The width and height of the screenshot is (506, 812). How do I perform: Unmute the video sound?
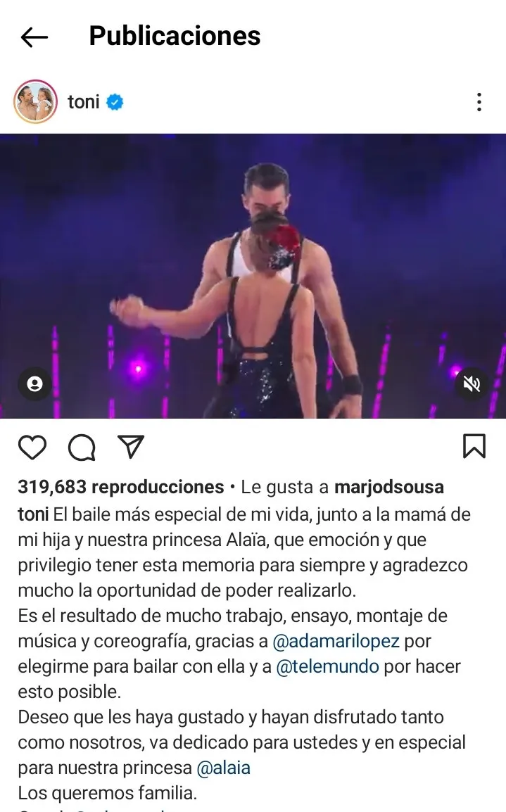click(471, 384)
